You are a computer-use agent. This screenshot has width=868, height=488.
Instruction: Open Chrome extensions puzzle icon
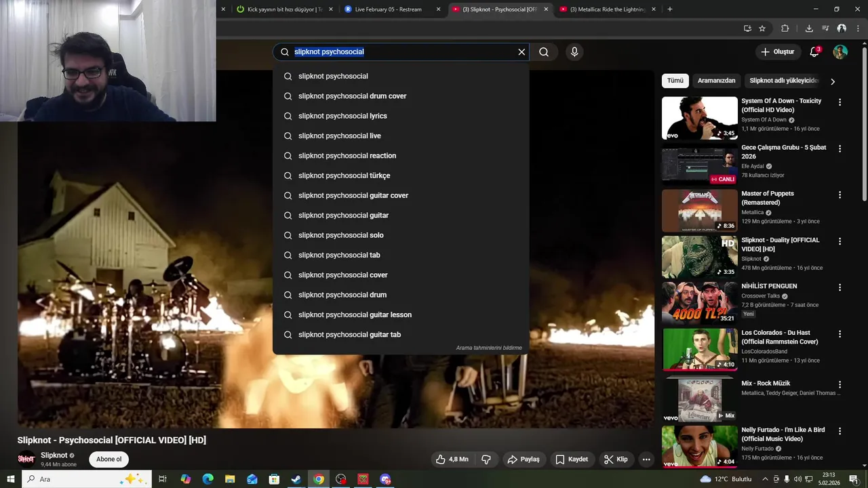coord(785,28)
